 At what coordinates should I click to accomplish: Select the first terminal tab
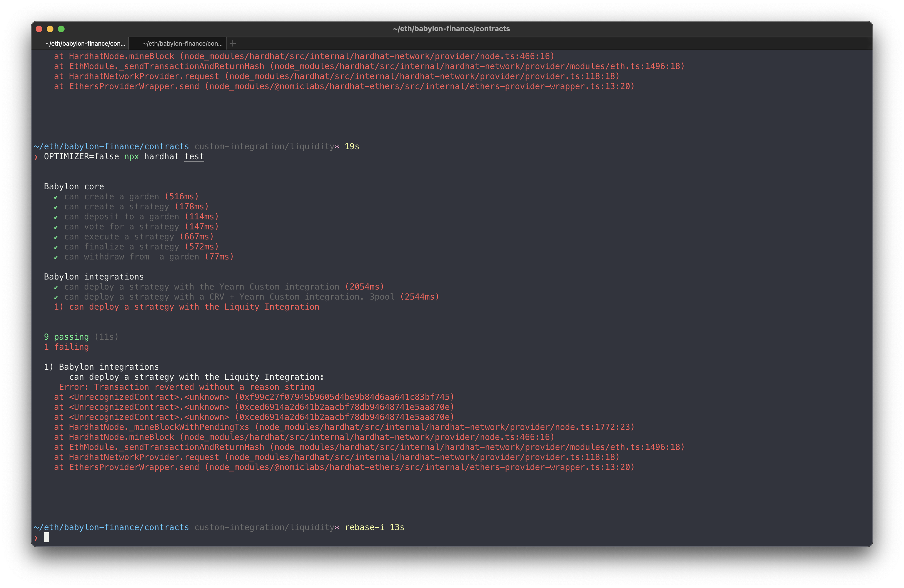(85, 44)
